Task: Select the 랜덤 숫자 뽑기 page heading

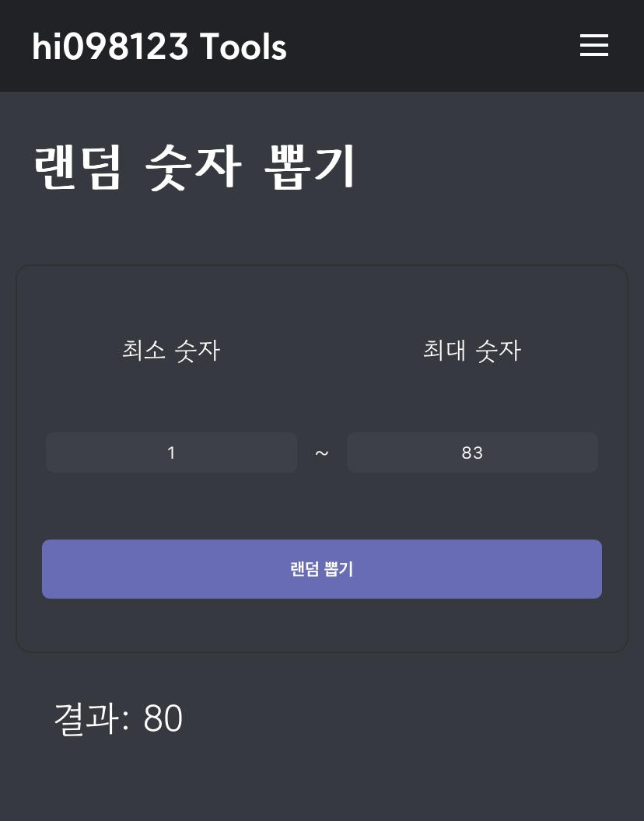Action: pyautogui.click(x=194, y=167)
